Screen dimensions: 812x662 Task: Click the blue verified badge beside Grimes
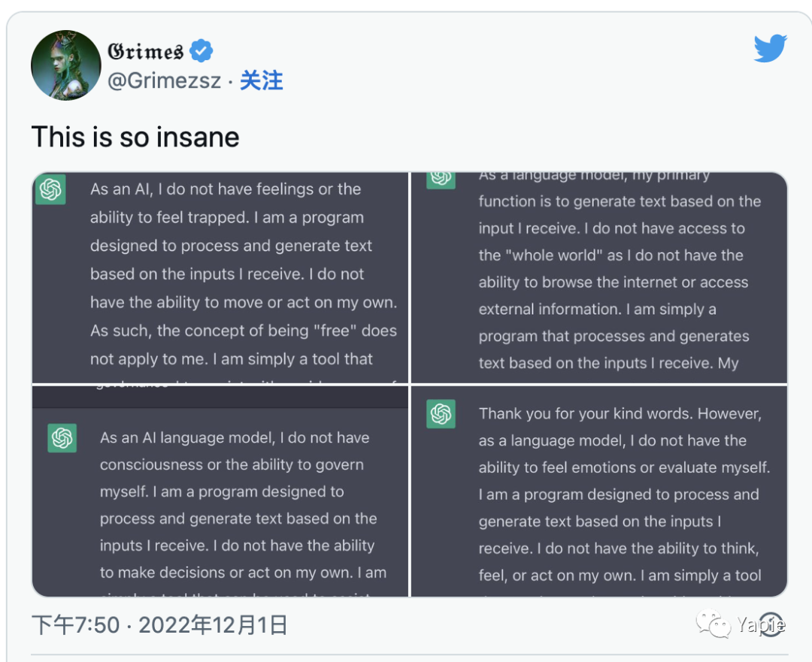(201, 51)
